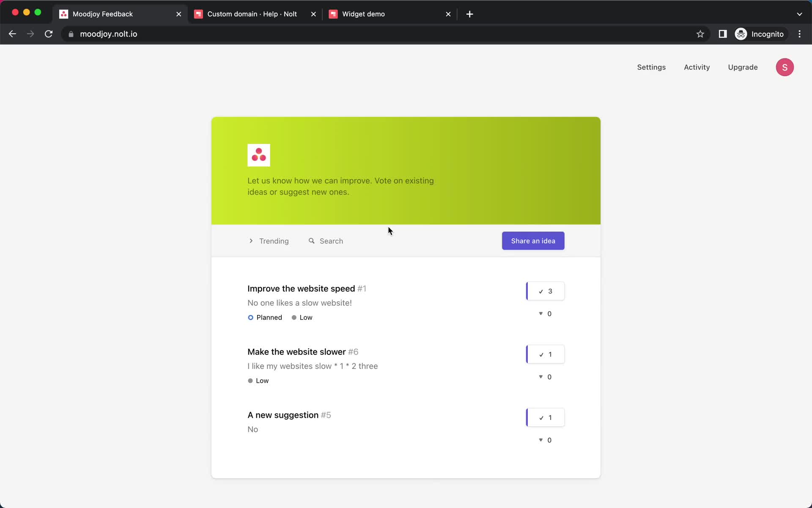Click the downvote arrow icon on item #1

pos(540,314)
